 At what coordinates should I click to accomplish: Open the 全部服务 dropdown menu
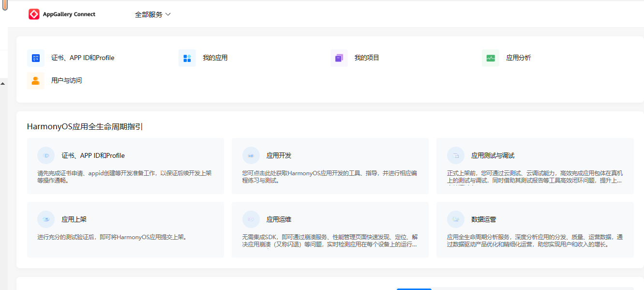pyautogui.click(x=153, y=15)
